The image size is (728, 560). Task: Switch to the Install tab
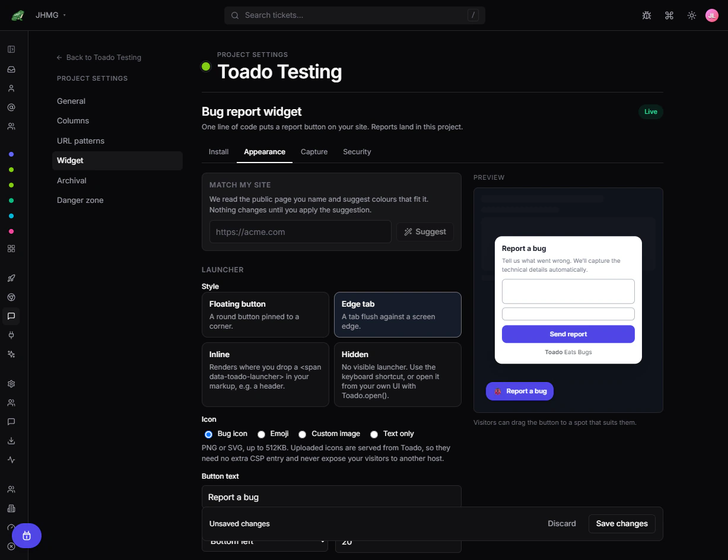[218, 152]
